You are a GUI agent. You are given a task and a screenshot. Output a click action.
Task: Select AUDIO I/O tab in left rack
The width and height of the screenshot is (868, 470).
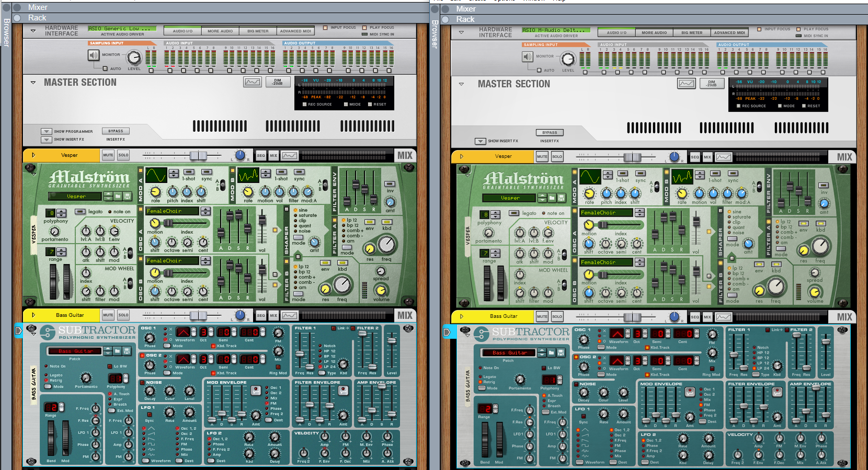point(182,31)
